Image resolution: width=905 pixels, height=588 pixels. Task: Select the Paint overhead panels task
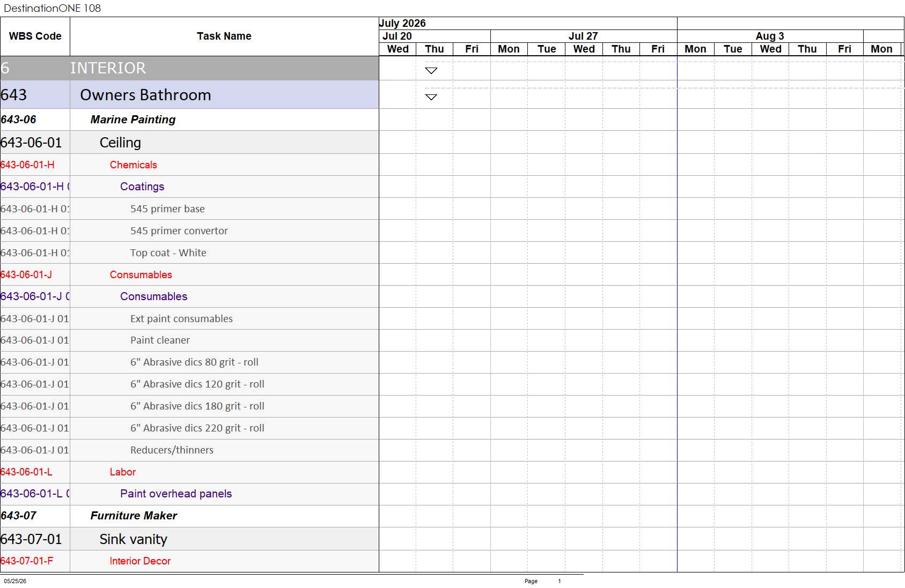pos(189,494)
